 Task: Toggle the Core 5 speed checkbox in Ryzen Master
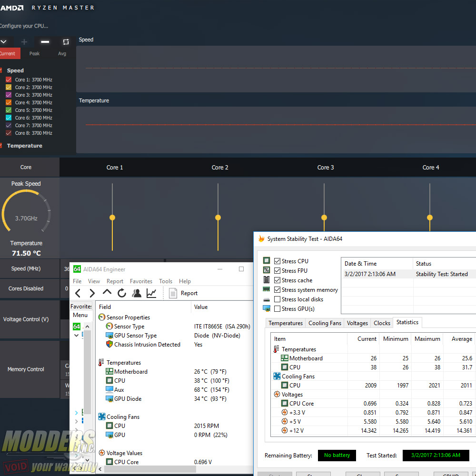pos(9,110)
